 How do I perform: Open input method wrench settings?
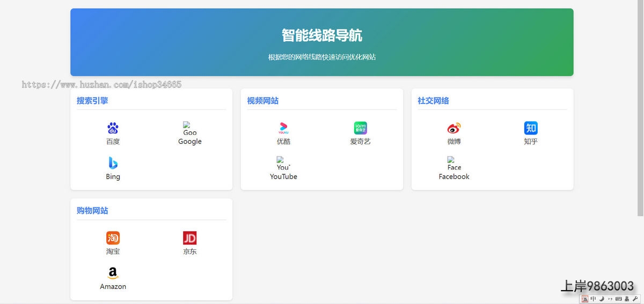pyautogui.click(x=635, y=299)
